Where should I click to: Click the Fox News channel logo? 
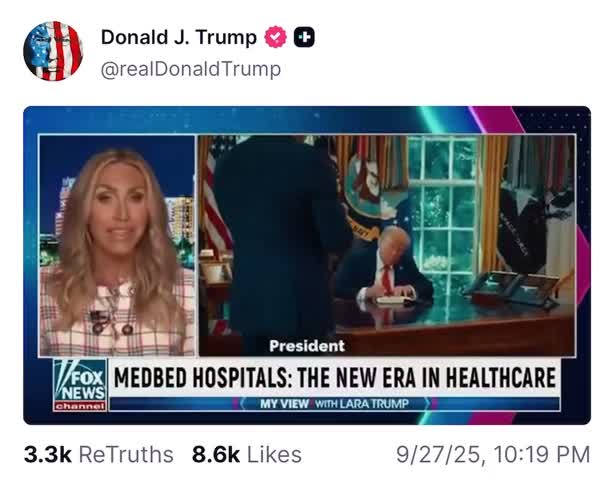click(80, 385)
